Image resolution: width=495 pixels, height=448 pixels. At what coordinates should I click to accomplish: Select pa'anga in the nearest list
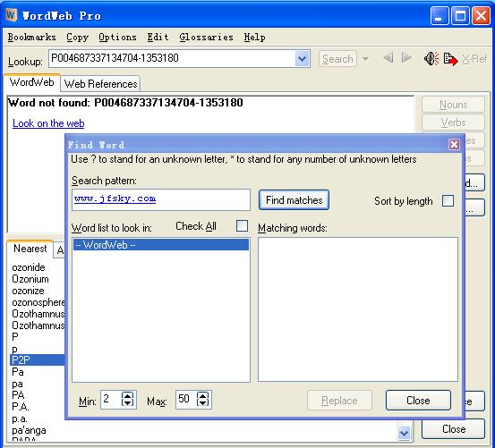29,430
